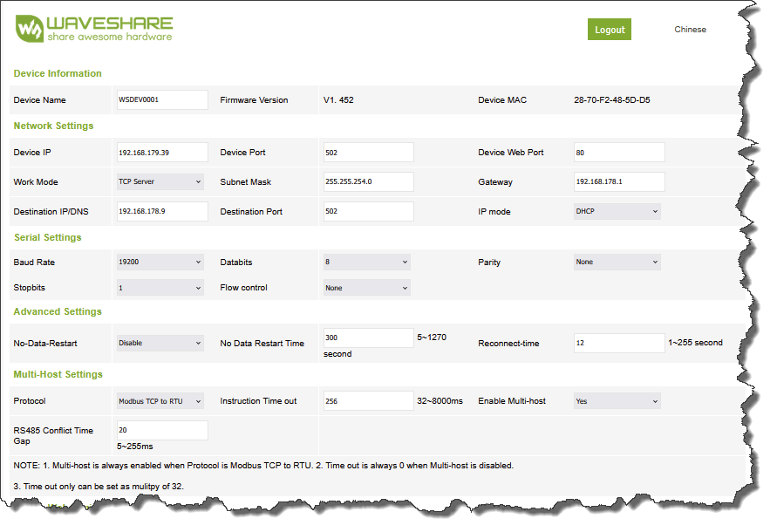Viewport: 777px width, 532px height.
Task: Click the 5~255ms hint text
Action: tap(135, 447)
